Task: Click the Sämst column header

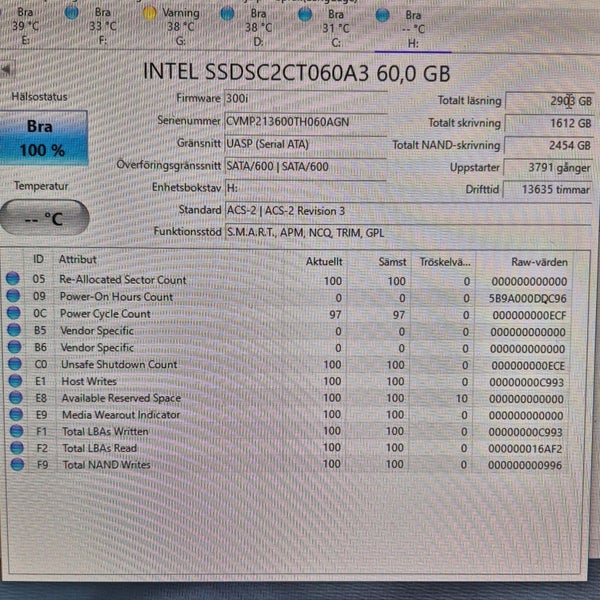Action: pos(392,262)
